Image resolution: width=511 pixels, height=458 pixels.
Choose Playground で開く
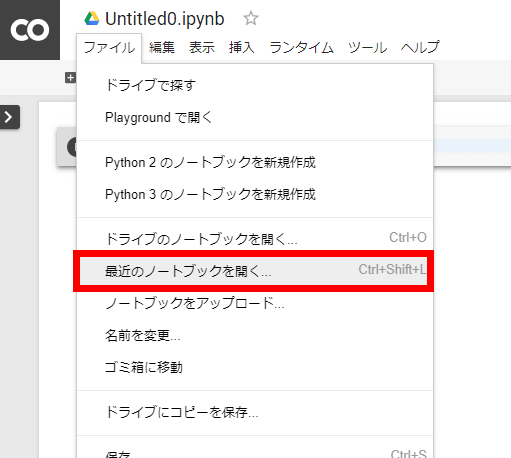(x=255, y=117)
